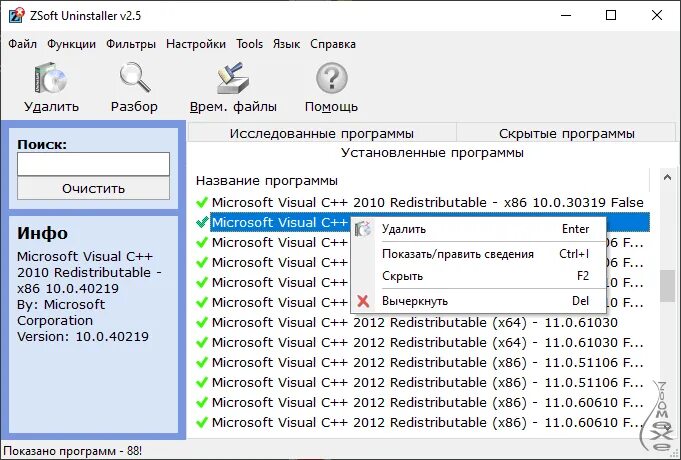Open the Настройки menu
The image size is (681, 460).
pyautogui.click(x=196, y=44)
